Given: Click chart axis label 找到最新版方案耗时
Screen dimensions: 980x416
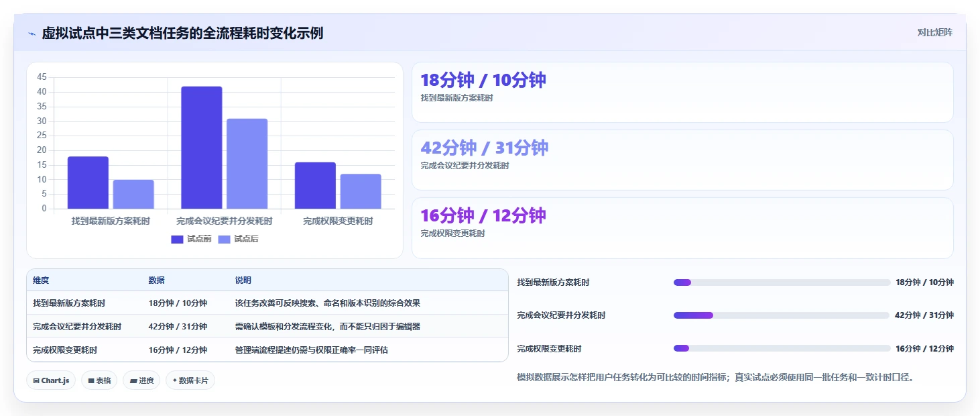Looking at the screenshot, I should pos(111,221).
